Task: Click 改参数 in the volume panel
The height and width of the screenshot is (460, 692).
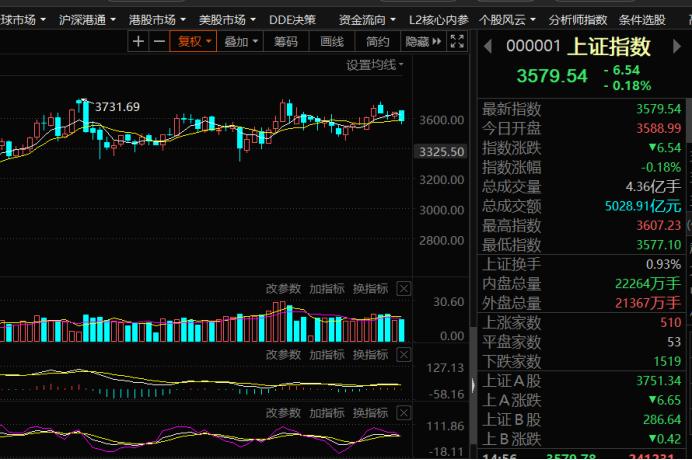Action: click(x=282, y=288)
